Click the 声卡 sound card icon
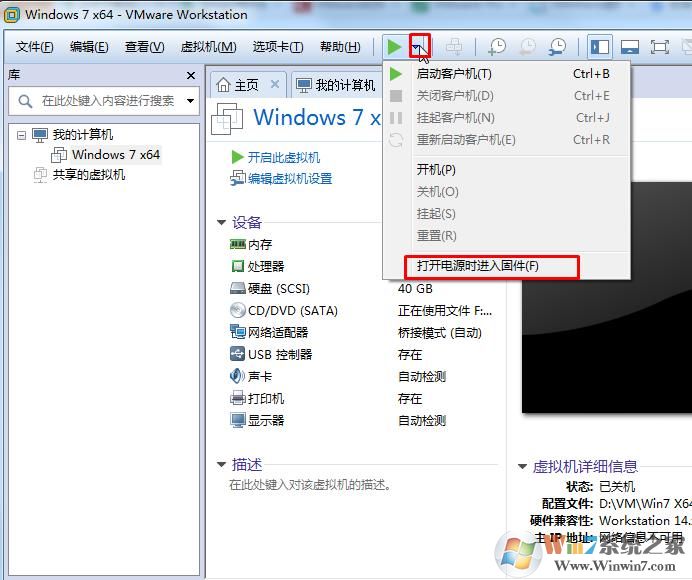This screenshot has height=580, width=692. tap(237, 376)
